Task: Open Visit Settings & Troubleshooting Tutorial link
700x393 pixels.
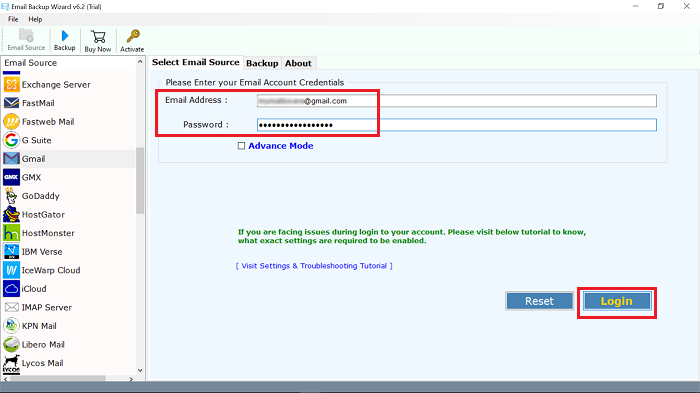Action: tap(314, 266)
